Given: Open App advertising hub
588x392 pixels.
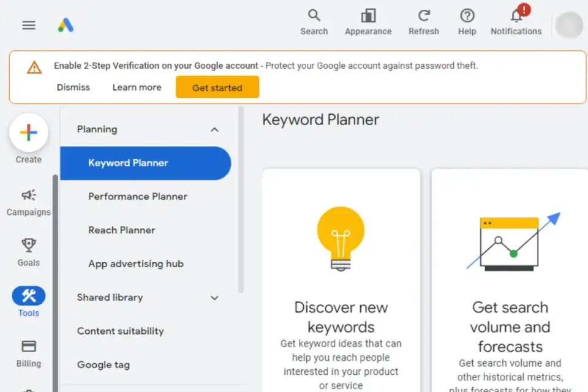Looking at the screenshot, I should point(136,264).
